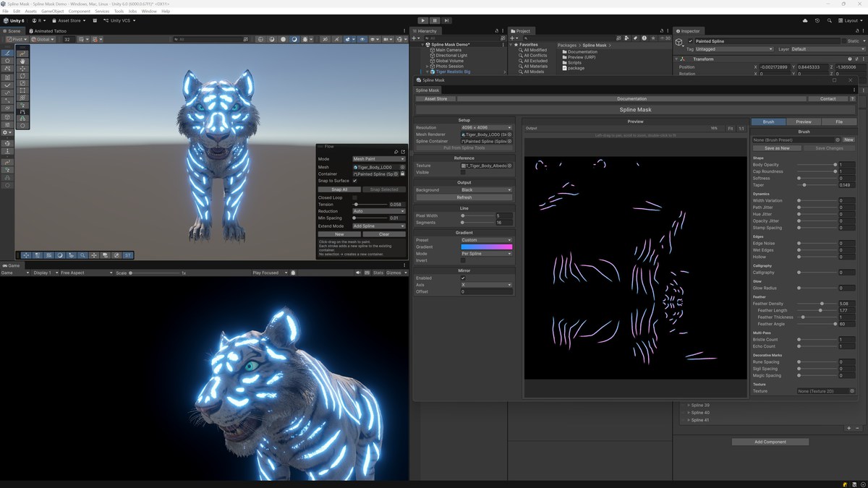Select the Rect tool in Scene overlay
Screen dimensions: 868x488
[22, 91]
